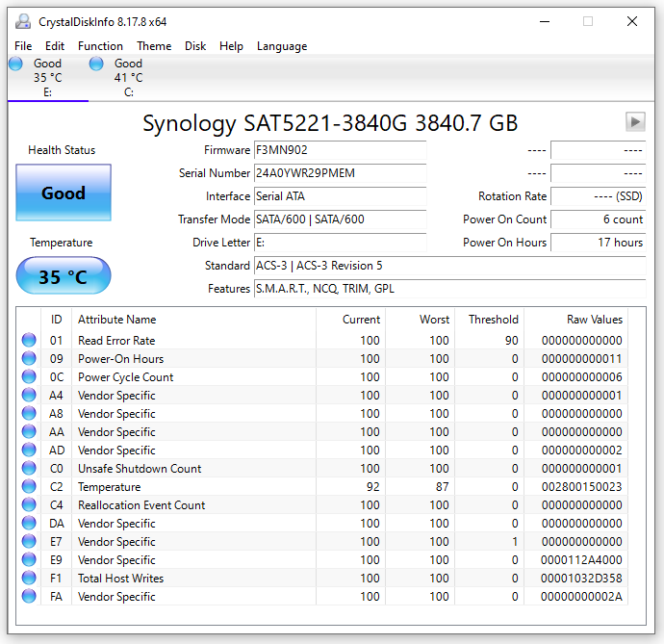Click the Serial Number field
The width and height of the screenshot is (664, 644).
click(x=339, y=173)
